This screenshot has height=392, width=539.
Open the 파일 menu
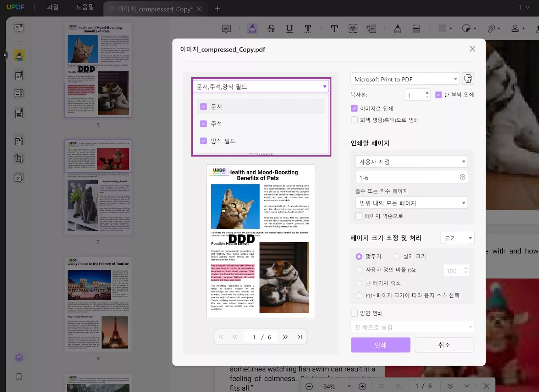(53, 7)
